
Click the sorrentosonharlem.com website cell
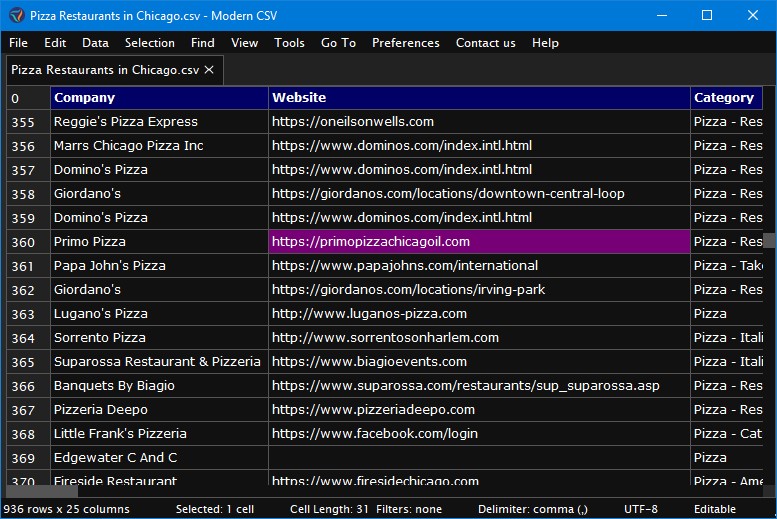pos(479,338)
